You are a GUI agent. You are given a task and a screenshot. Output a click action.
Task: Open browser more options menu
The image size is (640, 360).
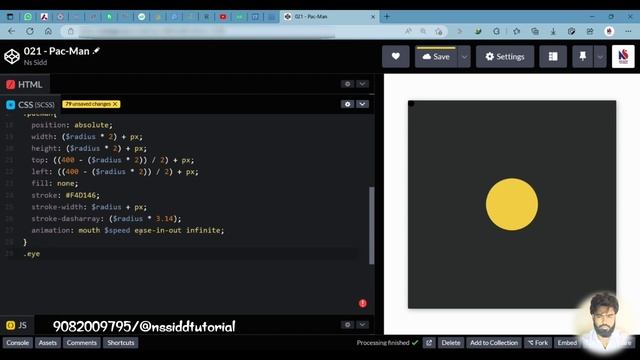coord(628,31)
